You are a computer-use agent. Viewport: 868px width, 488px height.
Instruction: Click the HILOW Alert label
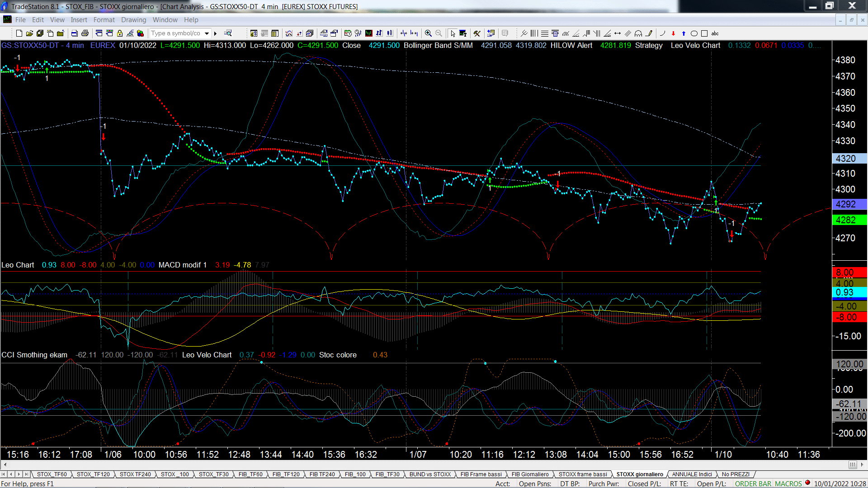point(571,46)
